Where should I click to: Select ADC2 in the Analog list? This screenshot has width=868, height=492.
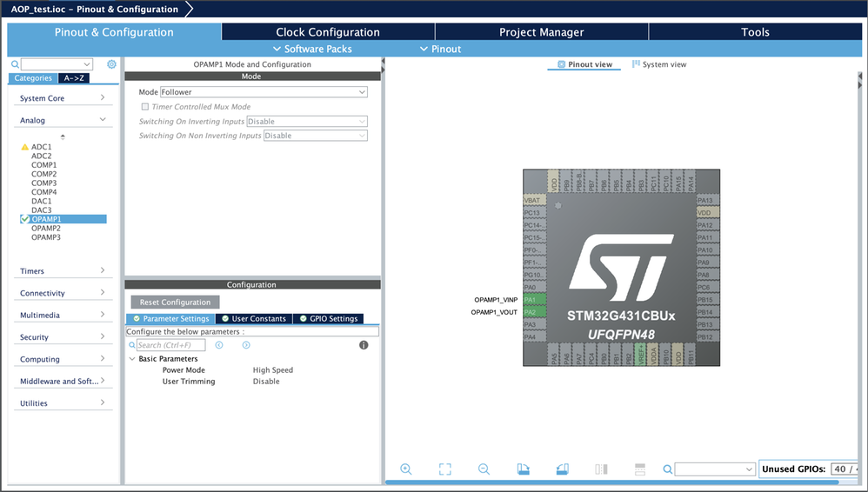(42, 156)
